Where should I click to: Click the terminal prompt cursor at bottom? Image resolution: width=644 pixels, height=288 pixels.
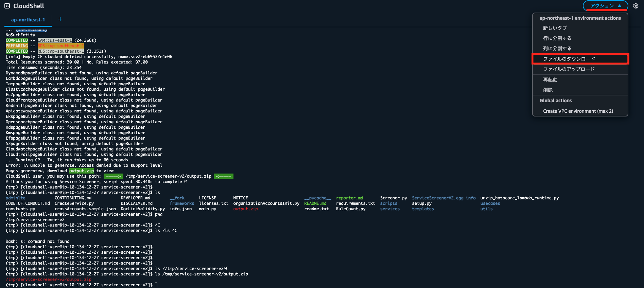[x=156, y=285]
